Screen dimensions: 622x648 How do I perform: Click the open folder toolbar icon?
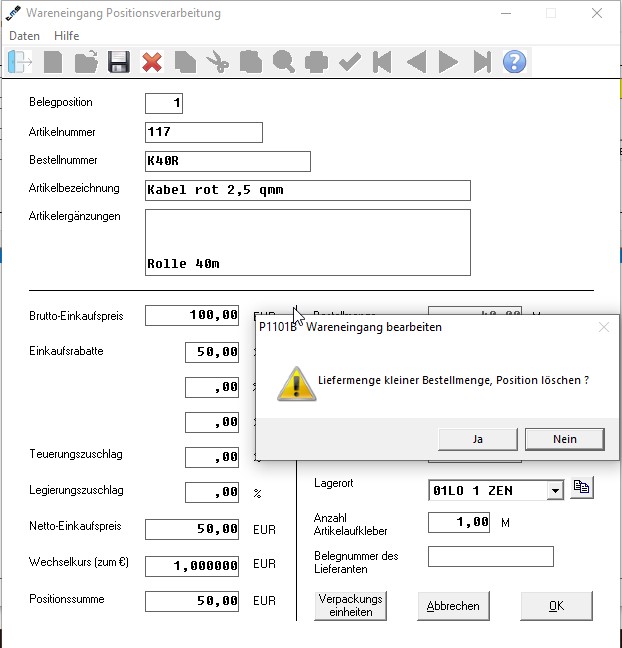tap(86, 62)
